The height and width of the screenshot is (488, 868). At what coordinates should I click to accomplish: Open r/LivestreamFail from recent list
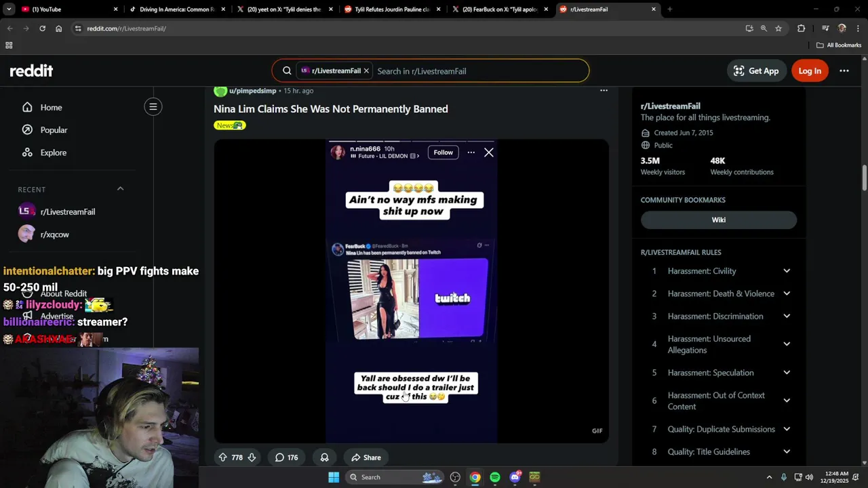[67, 211]
